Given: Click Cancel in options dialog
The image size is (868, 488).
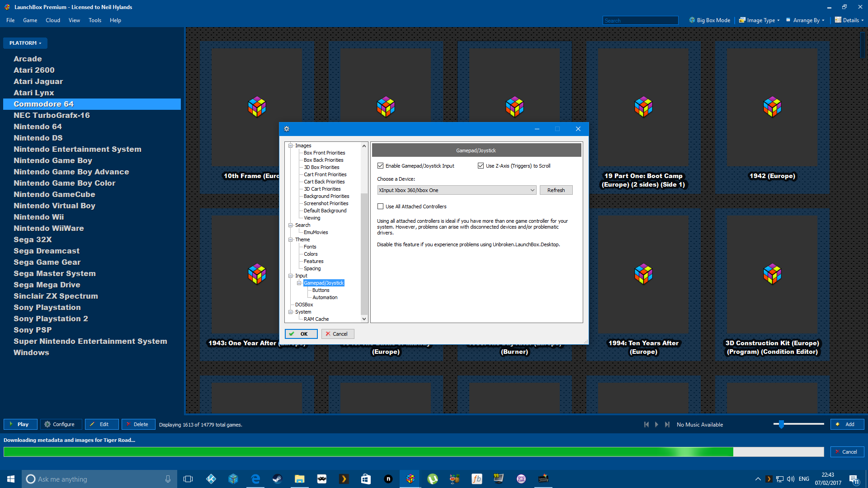Looking at the screenshot, I should point(338,334).
